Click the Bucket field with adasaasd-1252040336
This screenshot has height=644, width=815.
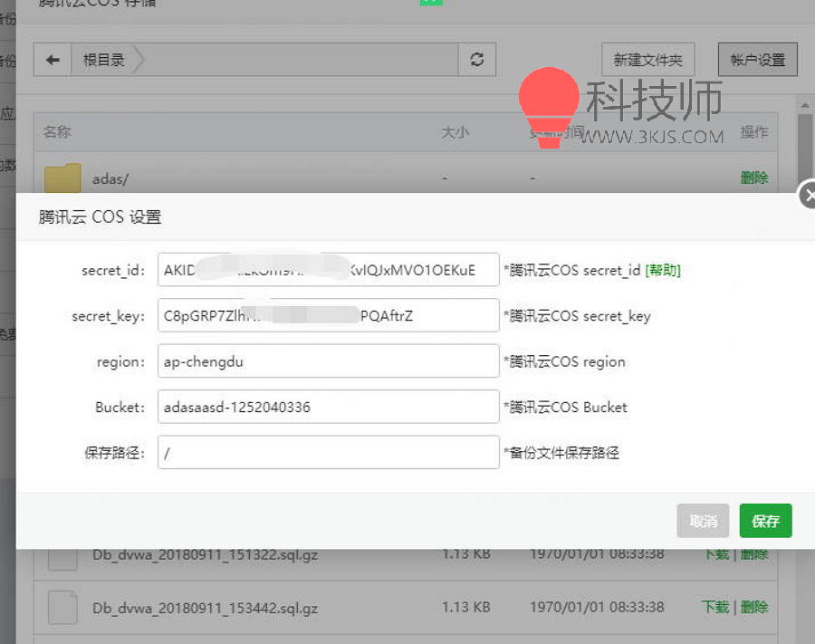(329, 407)
